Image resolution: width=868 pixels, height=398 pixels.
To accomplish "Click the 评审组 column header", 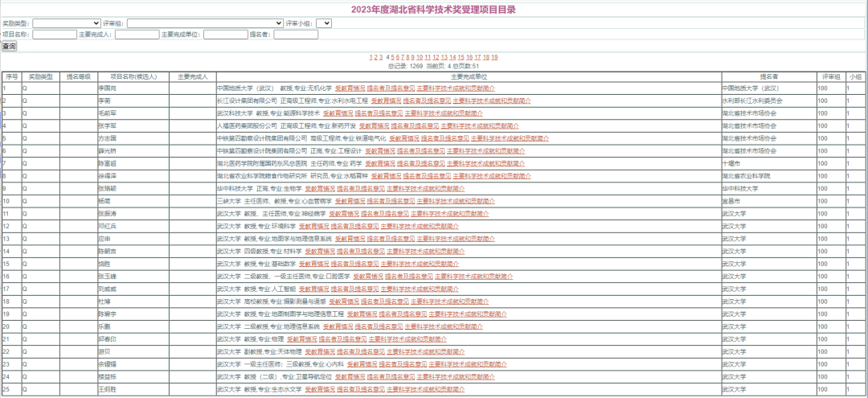I will point(831,76).
